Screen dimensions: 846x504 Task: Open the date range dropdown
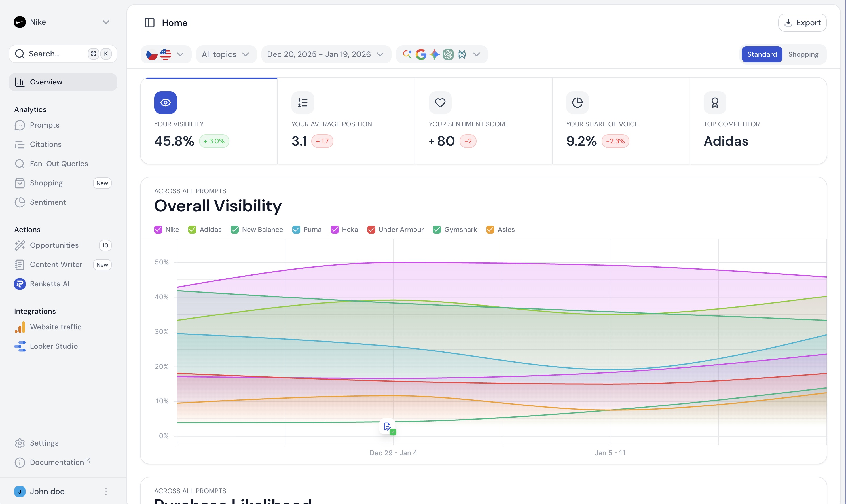click(x=326, y=54)
